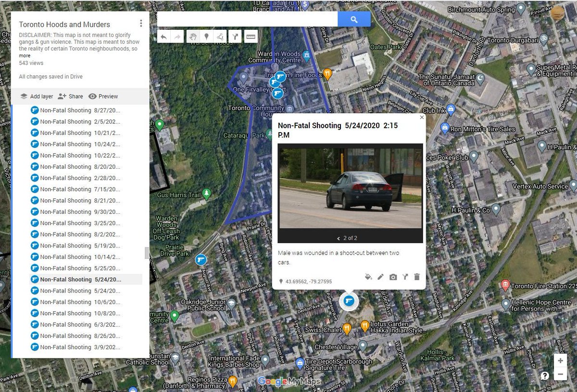Screen dimensions: 577x392
Task: Delete this marker with the trash icon
Action: pyautogui.click(x=416, y=277)
